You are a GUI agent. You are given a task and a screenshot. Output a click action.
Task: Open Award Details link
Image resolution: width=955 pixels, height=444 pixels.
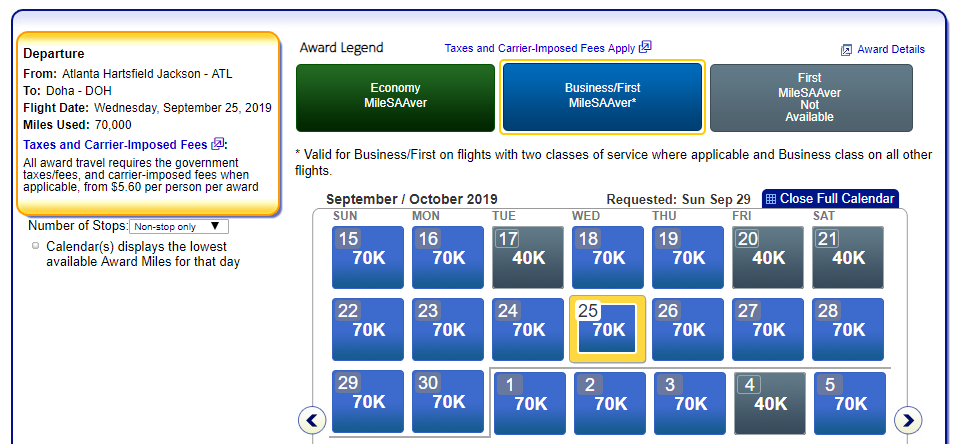[891, 50]
